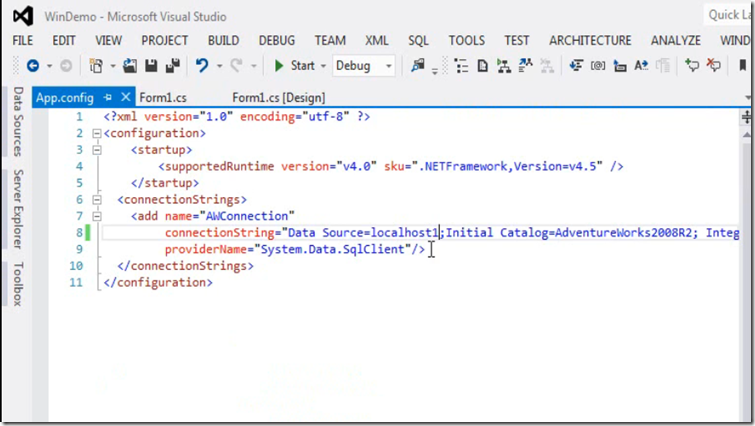Screen dimensions: 755x426
Task: Open the Debug configuration combo box
Action: point(364,65)
